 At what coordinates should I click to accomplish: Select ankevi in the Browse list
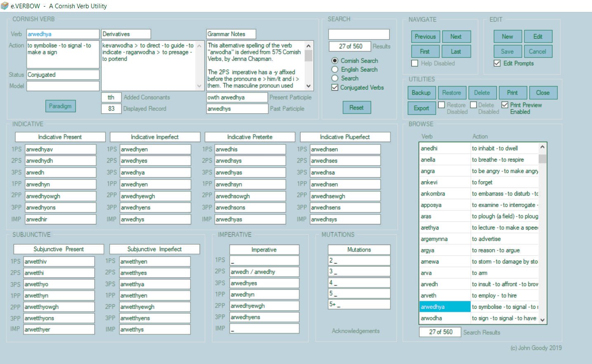[x=445, y=182]
